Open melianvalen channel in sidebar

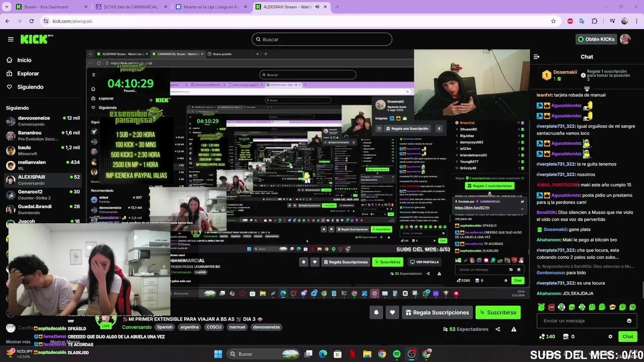point(43,165)
